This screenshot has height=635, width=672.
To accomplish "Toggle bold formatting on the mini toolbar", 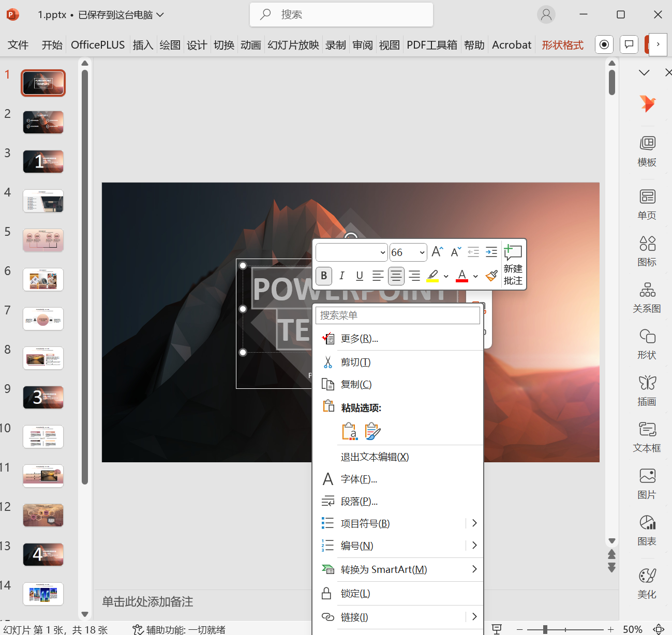I will (323, 276).
